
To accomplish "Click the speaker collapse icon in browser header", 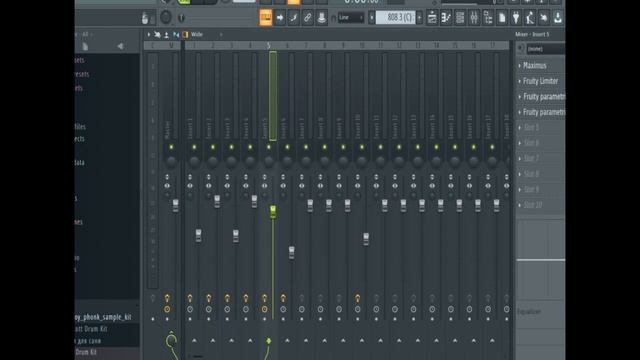I will click(120, 47).
